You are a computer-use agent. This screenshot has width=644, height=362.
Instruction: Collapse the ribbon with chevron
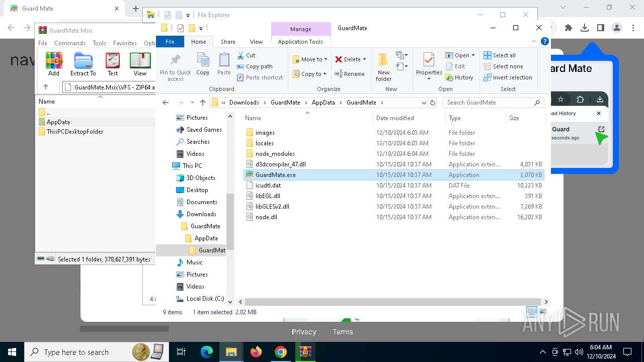(534, 42)
